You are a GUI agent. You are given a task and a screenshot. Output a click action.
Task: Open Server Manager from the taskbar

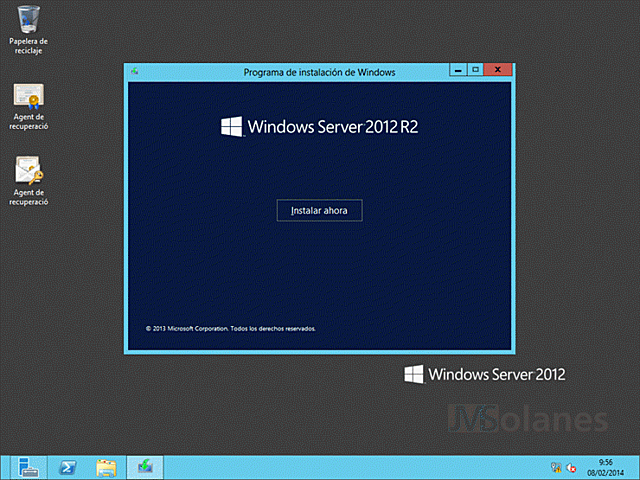click(28, 467)
